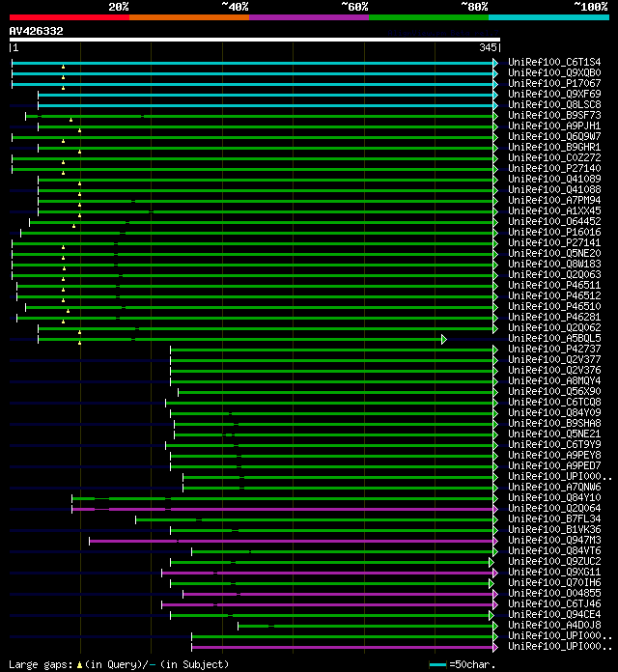The image size is (618, 672).
Task: Click the UniRef100_Q8W183 label
Action: [554, 264]
